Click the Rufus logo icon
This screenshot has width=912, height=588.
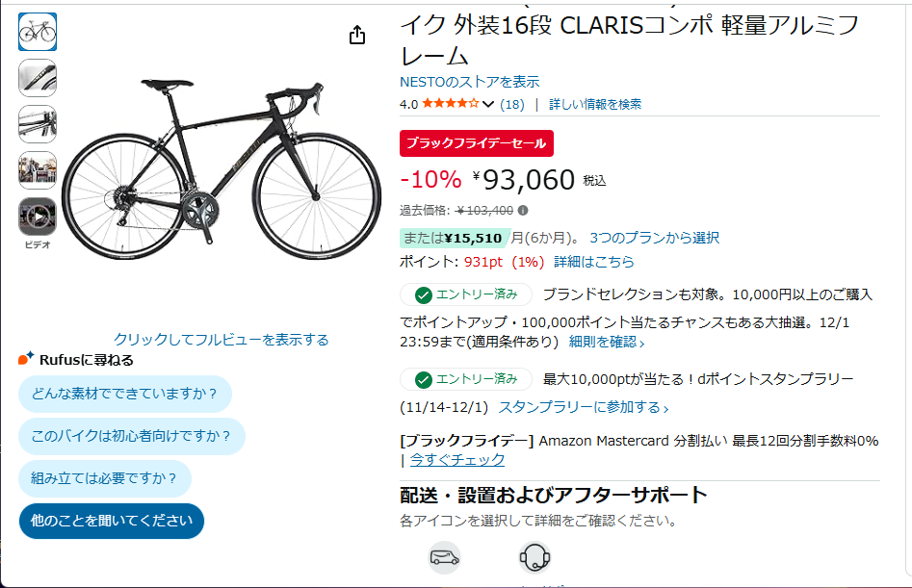pyautogui.click(x=27, y=359)
